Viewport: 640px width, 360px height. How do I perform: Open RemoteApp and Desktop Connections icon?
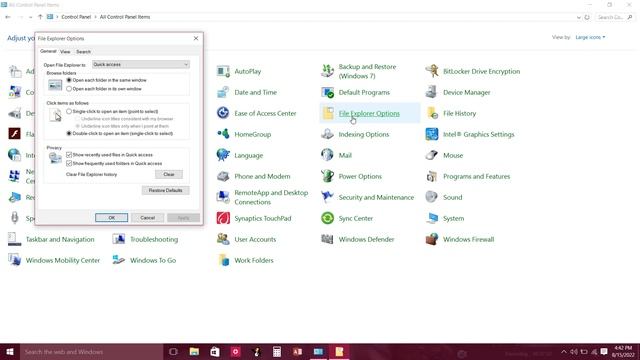click(x=223, y=197)
